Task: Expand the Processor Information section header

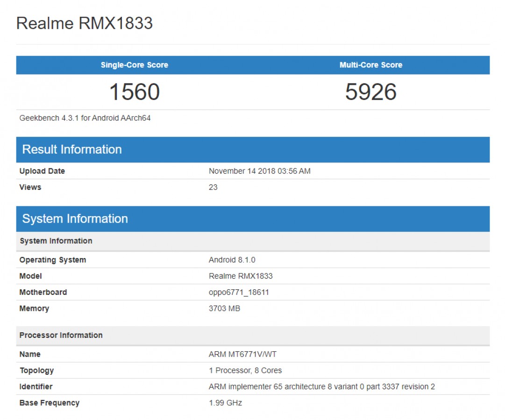Action: [61, 335]
